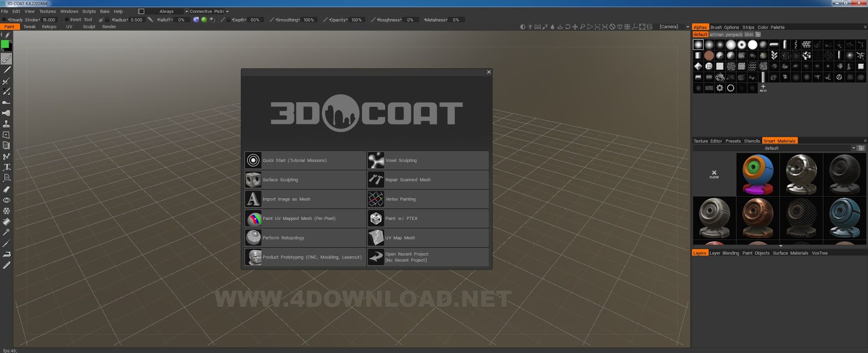The width and height of the screenshot is (868, 353).
Task: Expand the Smart Materials panel options arrow
Action: [x=865, y=141]
